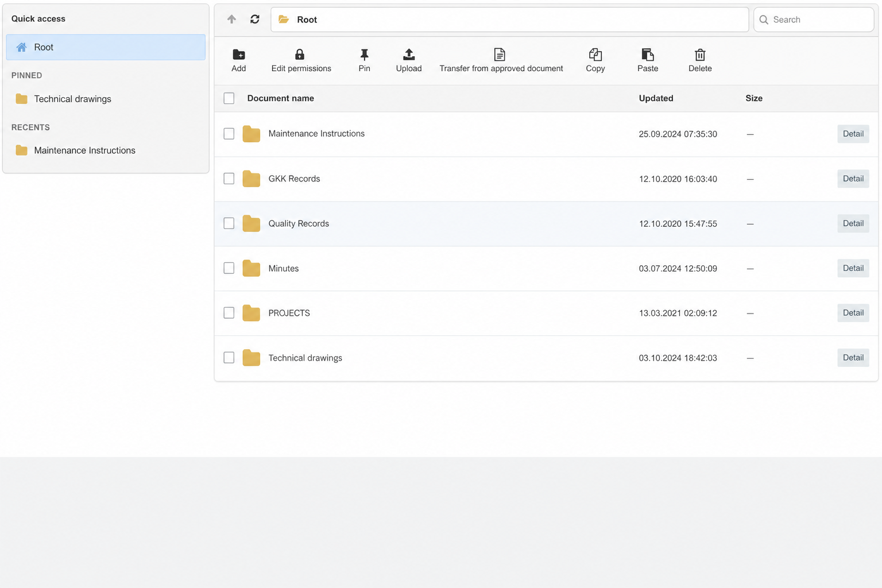Open Detail for PROJECTS
The width and height of the screenshot is (882, 588).
coord(853,313)
